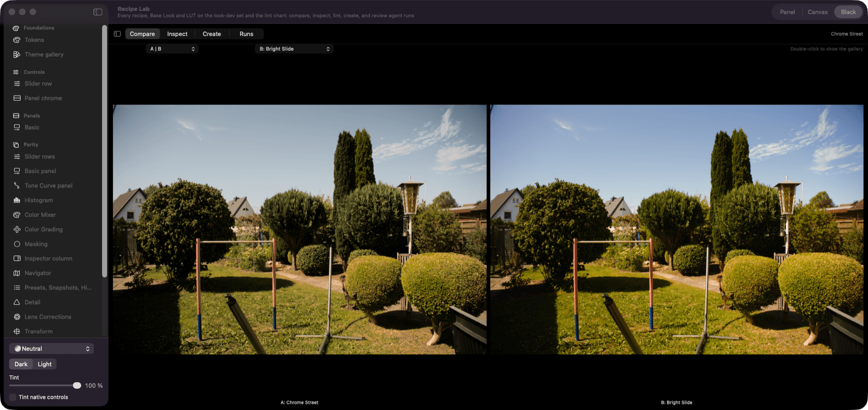Switch appearance to Dark
The image size is (868, 410).
[x=21, y=364]
